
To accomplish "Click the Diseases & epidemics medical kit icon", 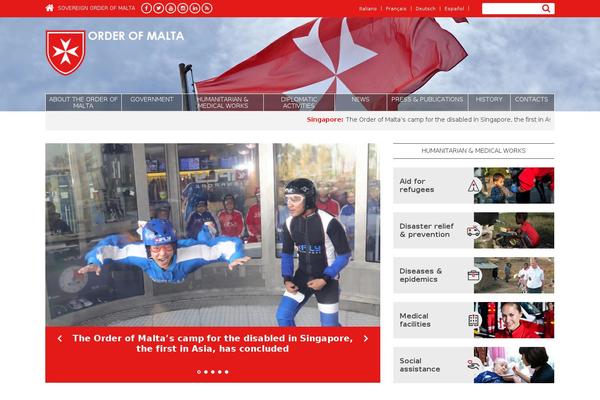I will coord(474,275).
